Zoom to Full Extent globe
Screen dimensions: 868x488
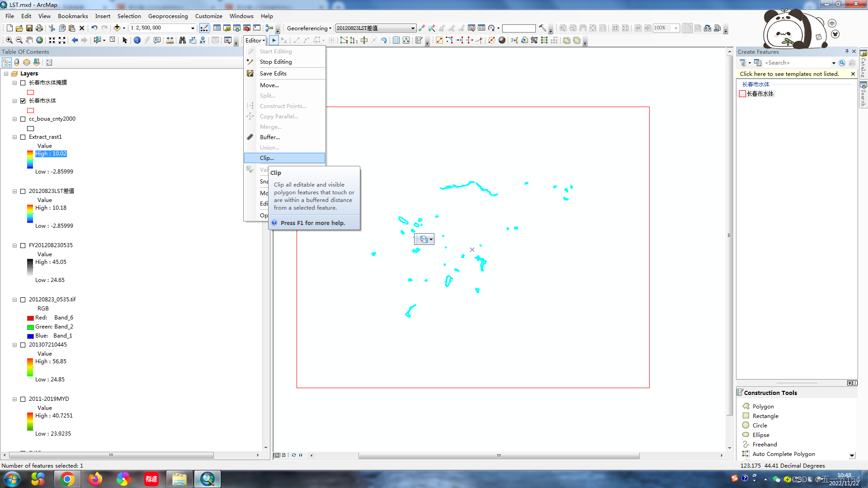(x=40, y=40)
